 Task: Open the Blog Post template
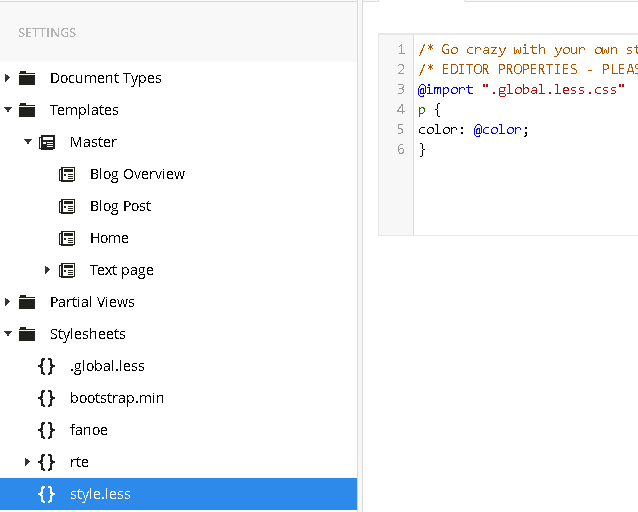[x=120, y=206]
